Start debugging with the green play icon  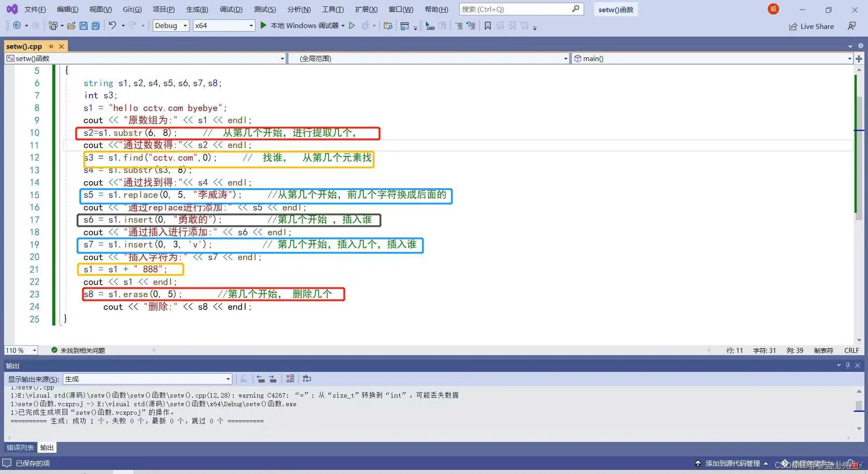point(264,26)
